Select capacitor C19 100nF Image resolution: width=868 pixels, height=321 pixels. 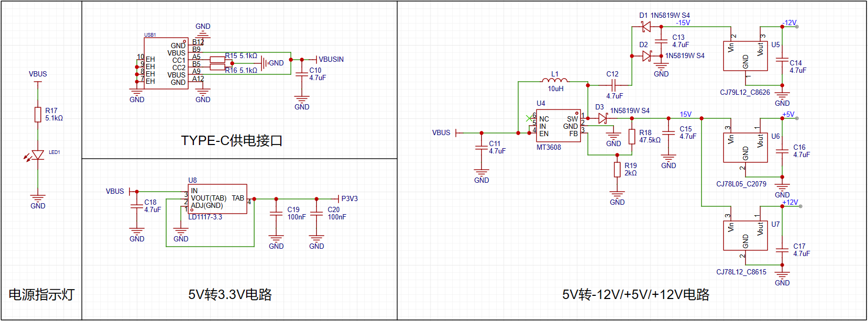click(276, 213)
